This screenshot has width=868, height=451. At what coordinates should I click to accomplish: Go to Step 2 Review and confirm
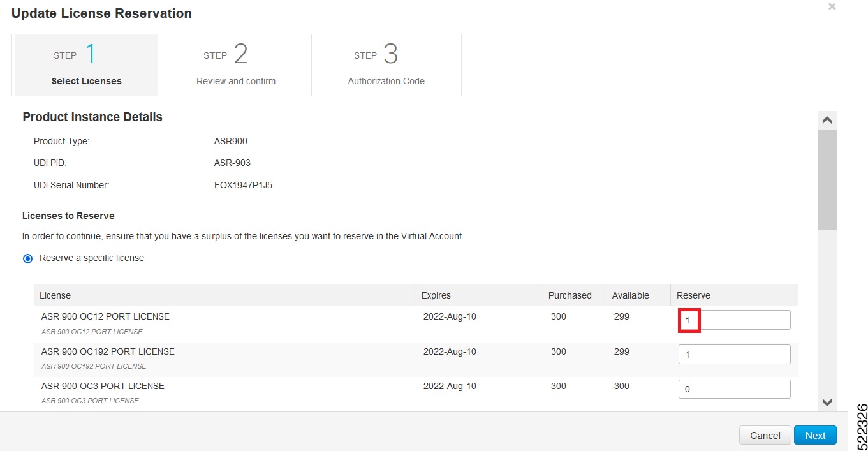(236, 65)
